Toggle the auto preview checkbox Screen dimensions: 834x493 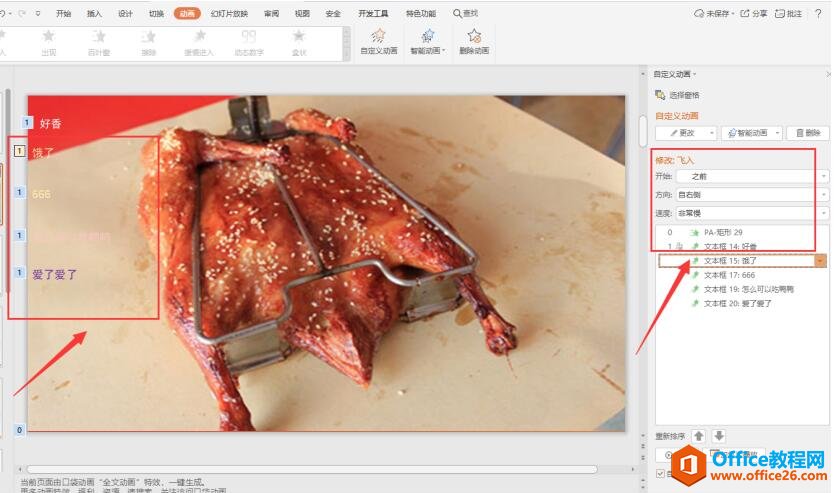[x=660, y=473]
